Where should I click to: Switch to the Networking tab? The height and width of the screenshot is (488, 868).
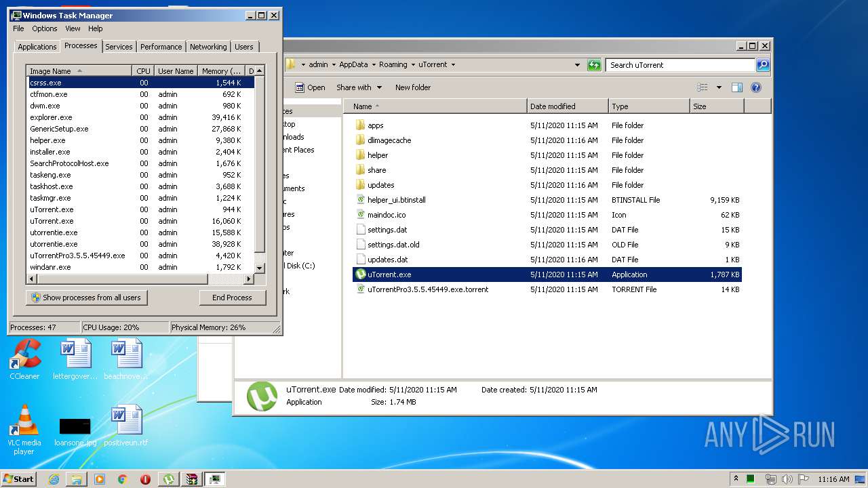(x=208, y=47)
